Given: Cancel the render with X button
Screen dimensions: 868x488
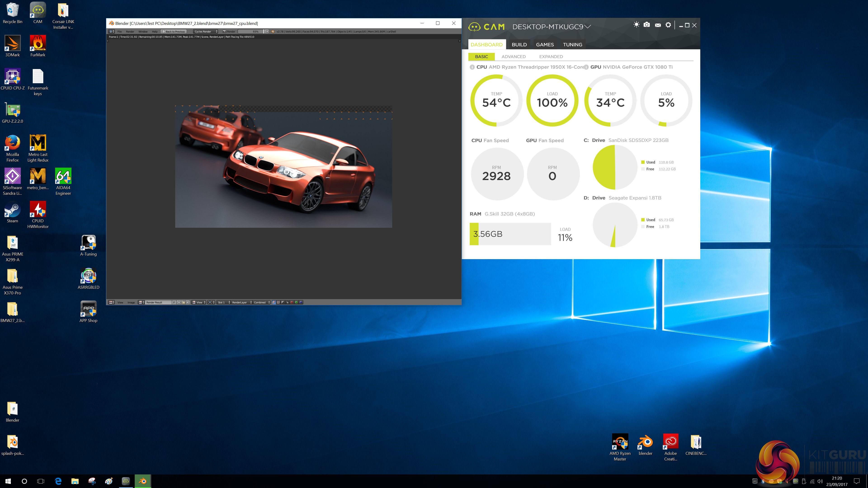Looking at the screenshot, I should (267, 32).
